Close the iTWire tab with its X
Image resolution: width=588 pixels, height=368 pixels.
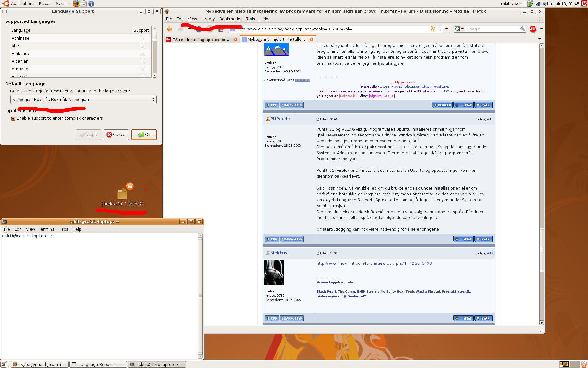(x=235, y=40)
